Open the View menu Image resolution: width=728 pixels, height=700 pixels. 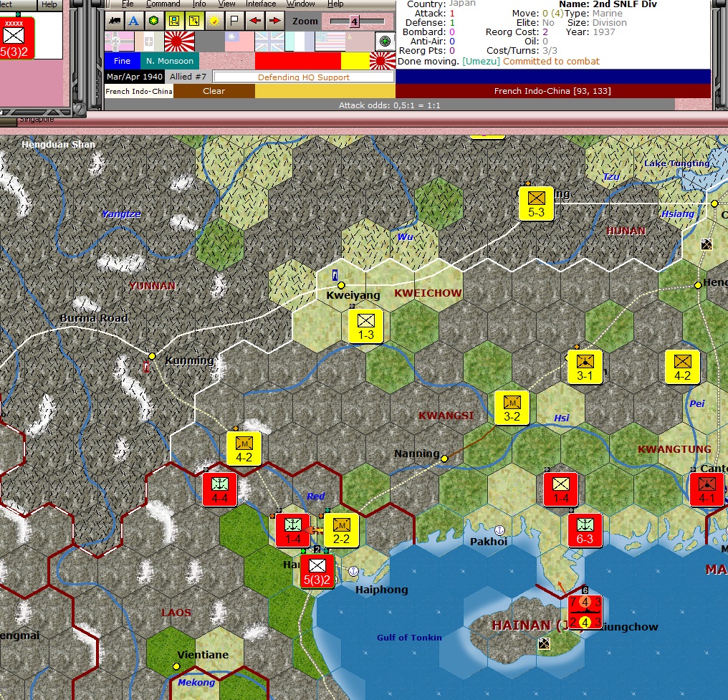tap(226, 4)
